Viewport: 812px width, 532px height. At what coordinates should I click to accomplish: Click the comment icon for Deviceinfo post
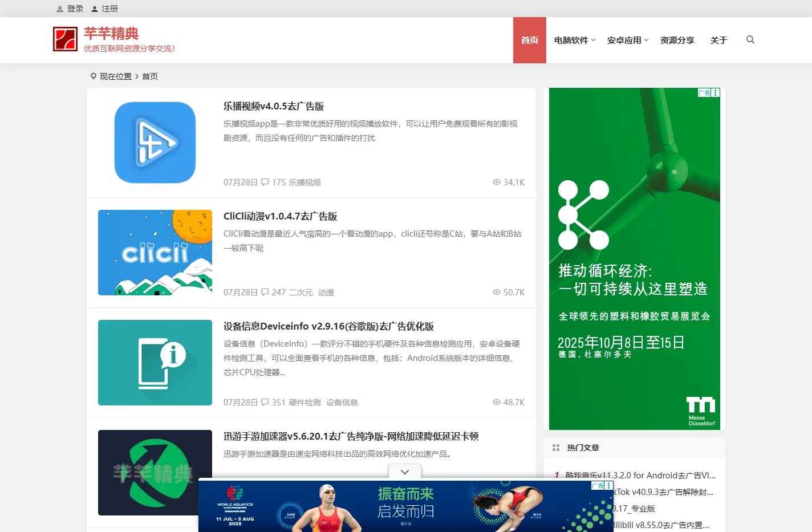pos(265,402)
